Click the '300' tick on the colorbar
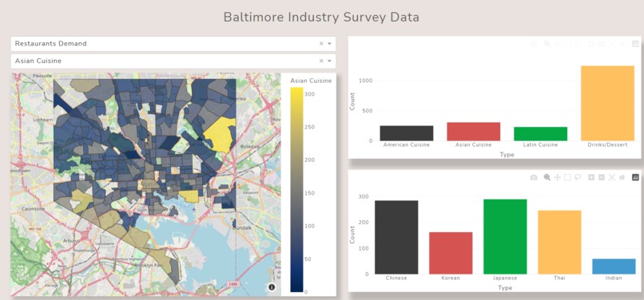The height and width of the screenshot is (300, 644). coord(309,94)
